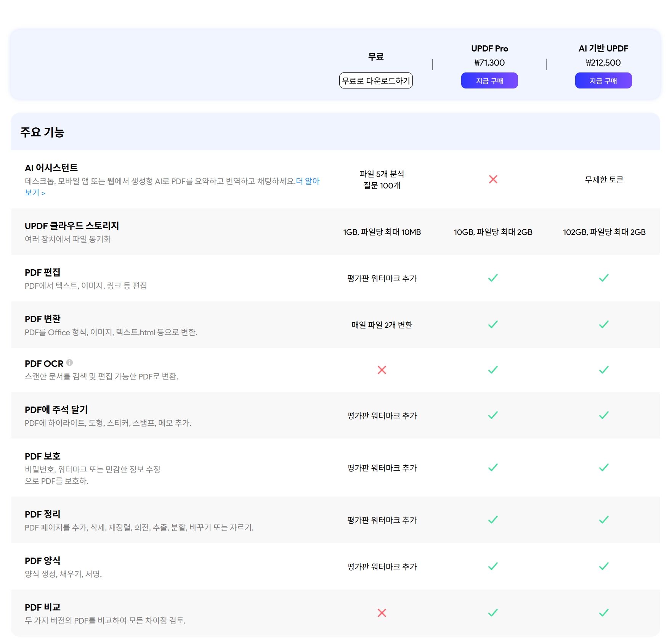Image resolution: width=672 pixels, height=643 pixels.
Task: Click the UPDF 클라우드 스토리지 feature title
Action: coord(72,226)
